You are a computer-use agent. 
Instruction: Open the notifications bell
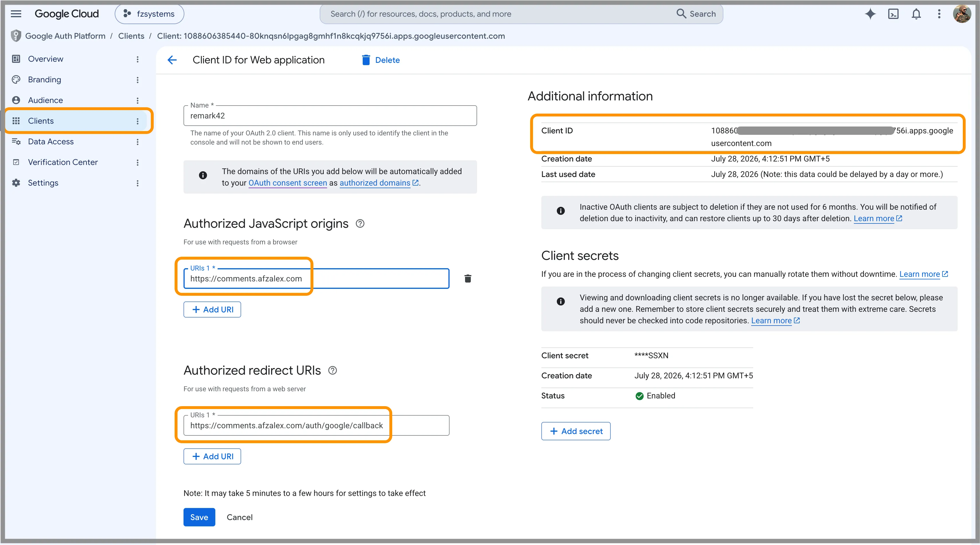[x=916, y=14]
